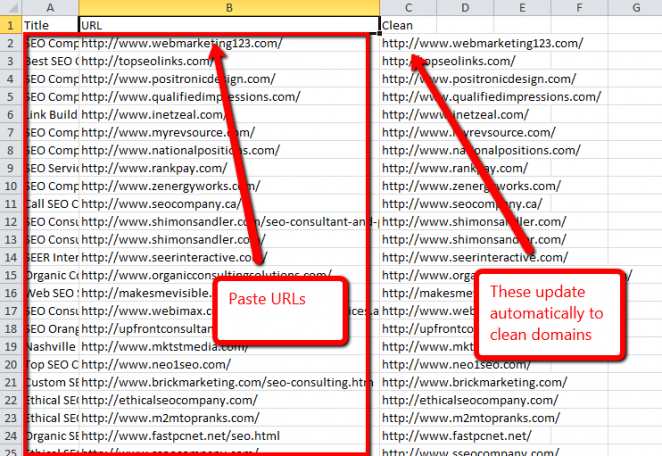This screenshot has height=456, width=662.
Task: Select column B header
Action: tap(229, 8)
